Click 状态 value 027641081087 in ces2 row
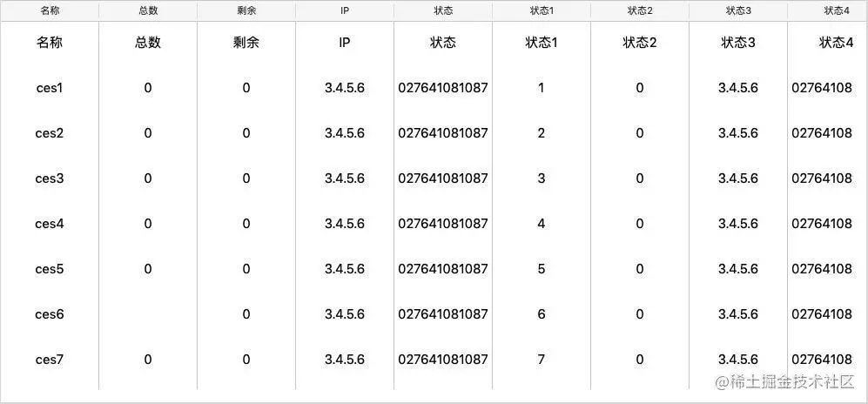Image resolution: width=868 pixels, height=404 pixels. coord(443,133)
